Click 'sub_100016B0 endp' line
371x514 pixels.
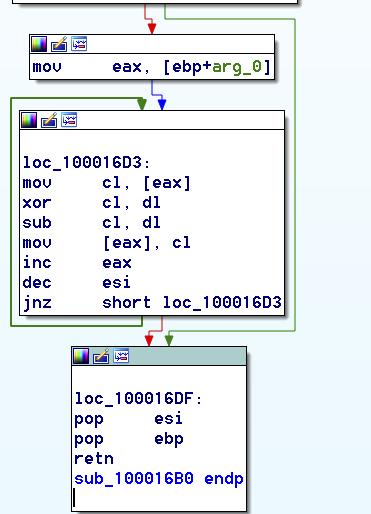point(159,479)
